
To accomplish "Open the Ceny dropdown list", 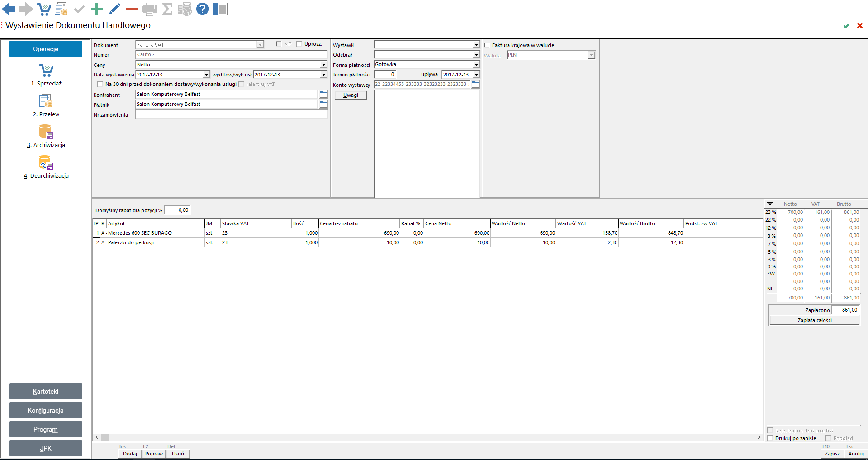I will (323, 65).
